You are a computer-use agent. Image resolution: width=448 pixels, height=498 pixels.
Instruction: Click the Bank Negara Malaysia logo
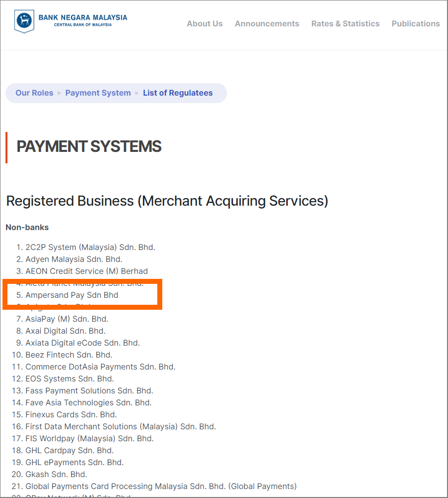(x=71, y=21)
